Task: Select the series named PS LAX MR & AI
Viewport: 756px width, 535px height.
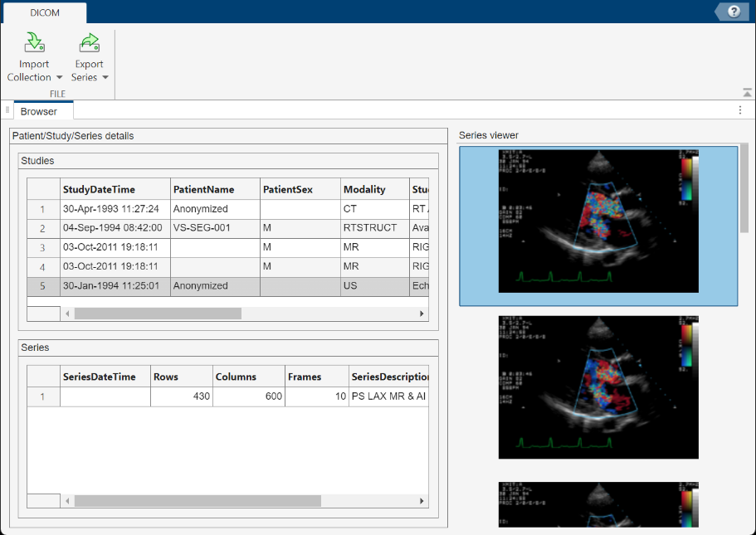Action: coord(249,396)
